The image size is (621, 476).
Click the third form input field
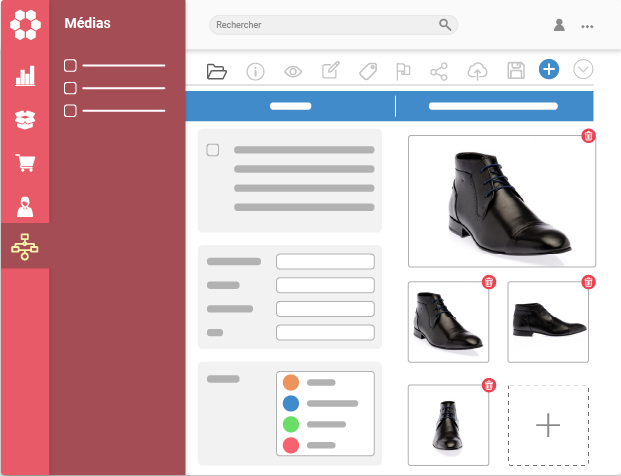(x=325, y=309)
